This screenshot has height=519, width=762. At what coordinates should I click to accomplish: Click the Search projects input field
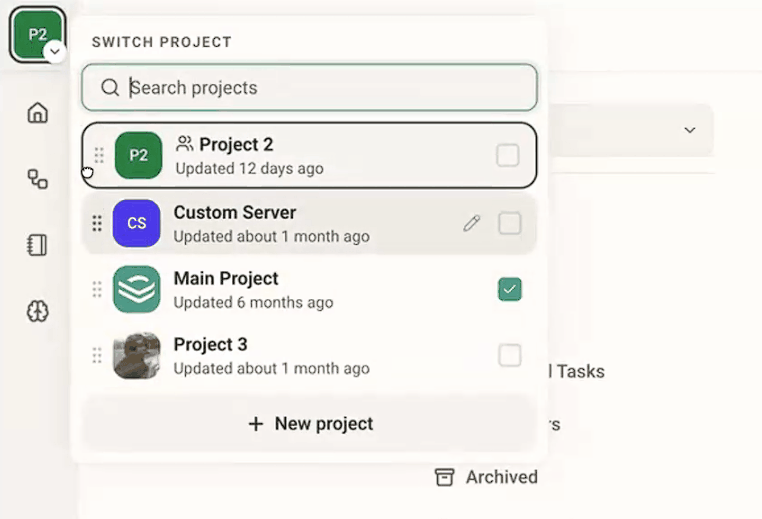pos(310,88)
